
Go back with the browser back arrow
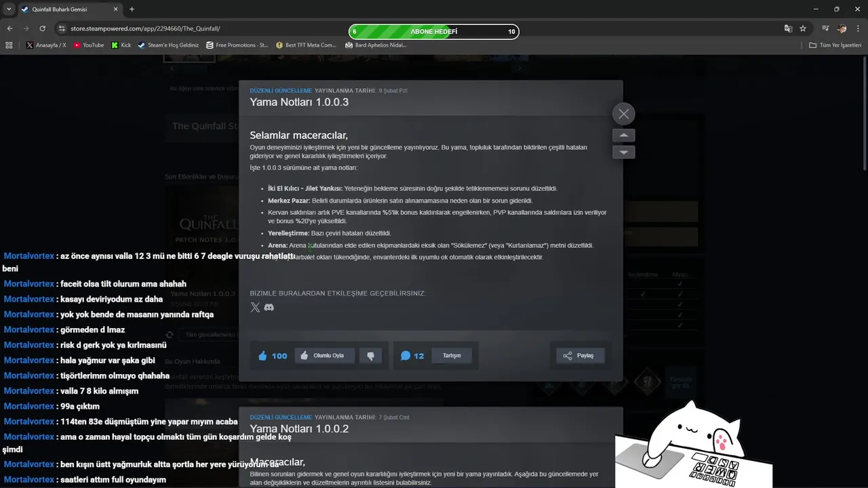pos(9,28)
